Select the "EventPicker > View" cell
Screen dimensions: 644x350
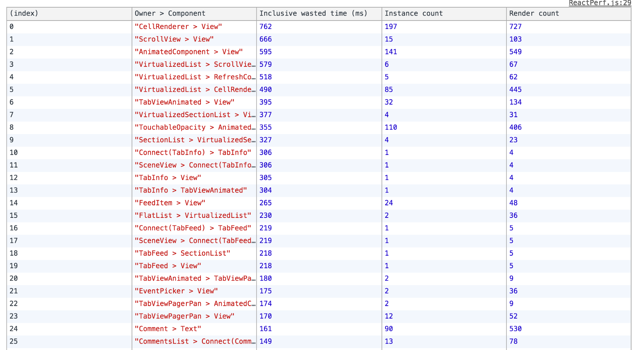[x=176, y=291]
